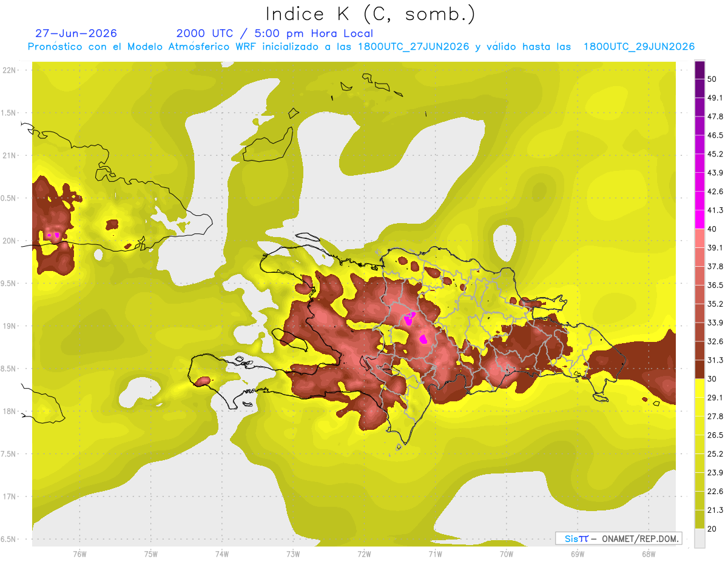Screen dimensions: 728x562
Task: Click the '73W' longitude label
Action: (x=293, y=554)
